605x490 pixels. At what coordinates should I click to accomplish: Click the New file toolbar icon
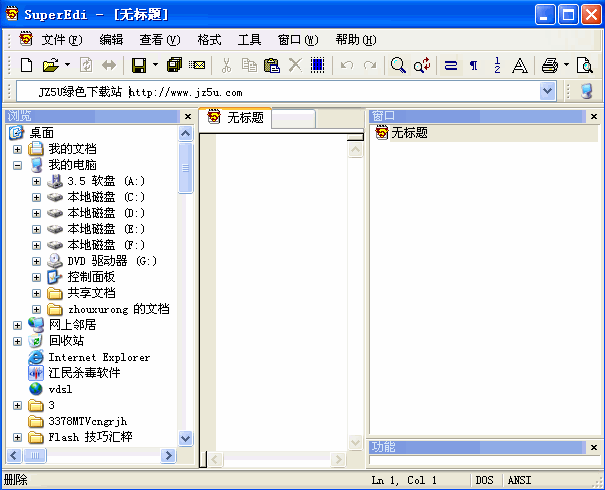click(26, 65)
